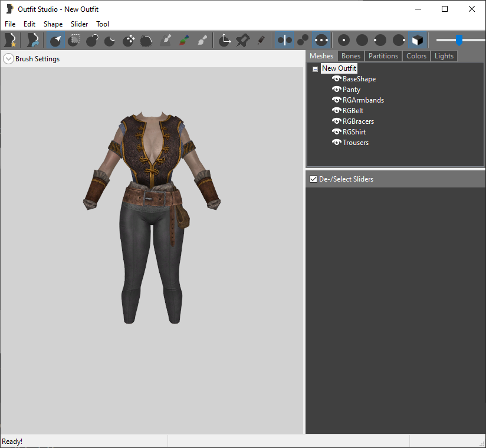Select the Panty mesh name

[352, 90]
